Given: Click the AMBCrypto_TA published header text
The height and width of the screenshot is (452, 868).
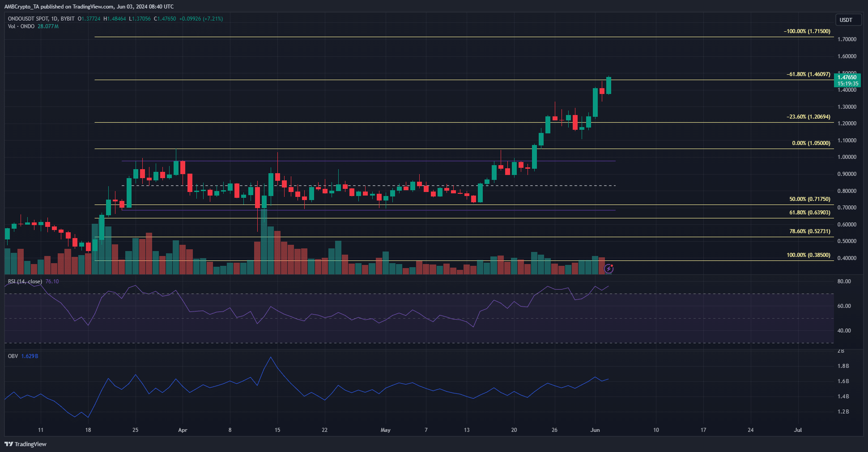Looking at the screenshot, I should pyautogui.click(x=89, y=7).
